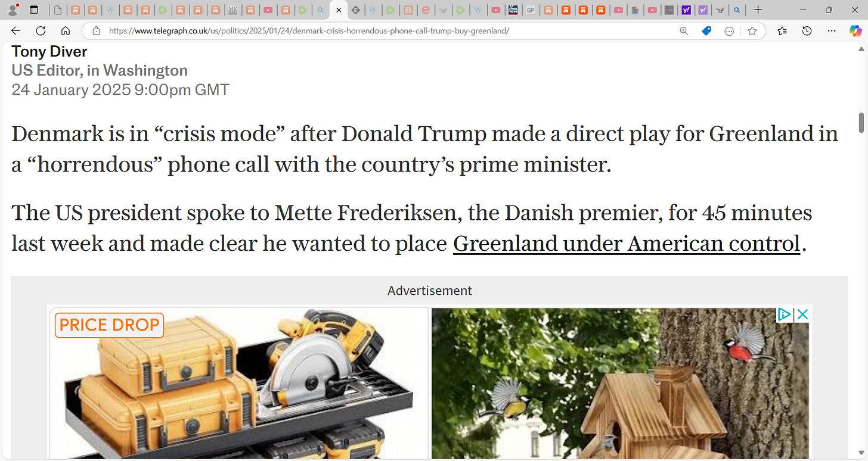Click the page vertical scrollbar thumb
The image size is (868, 461).
pos(861,122)
